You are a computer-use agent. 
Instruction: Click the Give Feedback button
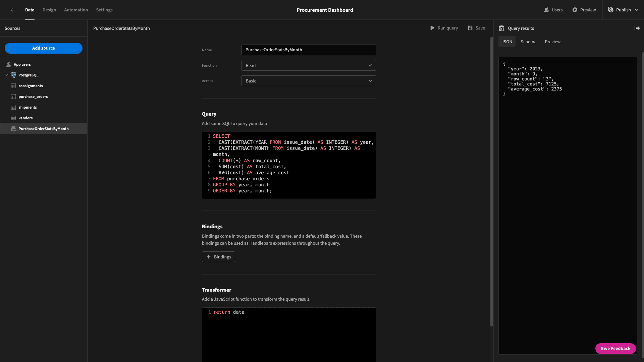tap(615, 349)
